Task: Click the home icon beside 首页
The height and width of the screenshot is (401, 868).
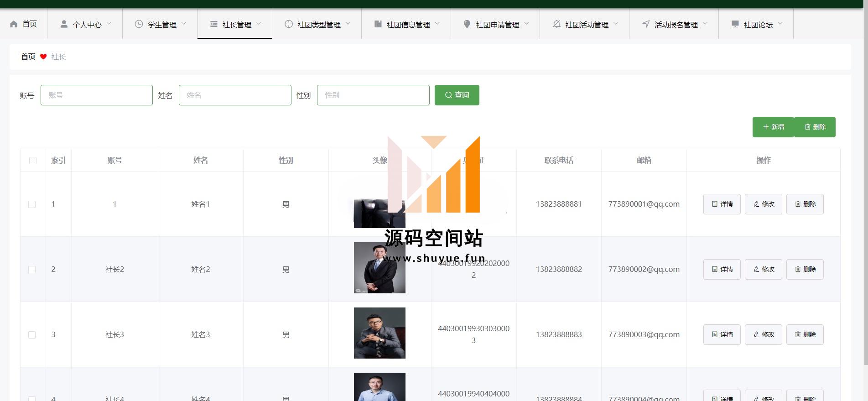Action: pyautogui.click(x=14, y=24)
